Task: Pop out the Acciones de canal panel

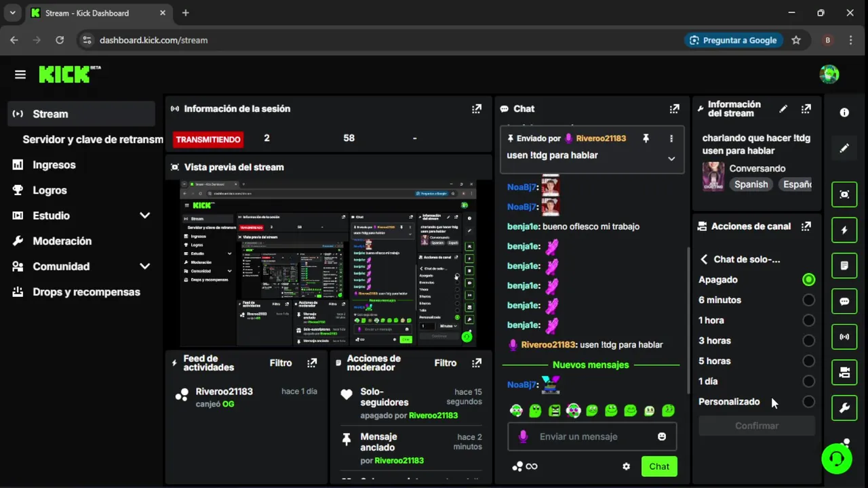Action: (806, 226)
